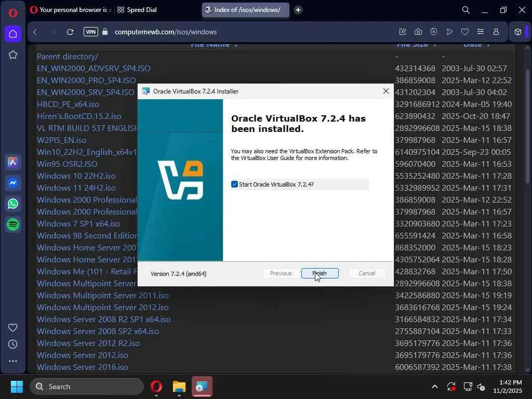Open Windows Start menu

(17, 387)
